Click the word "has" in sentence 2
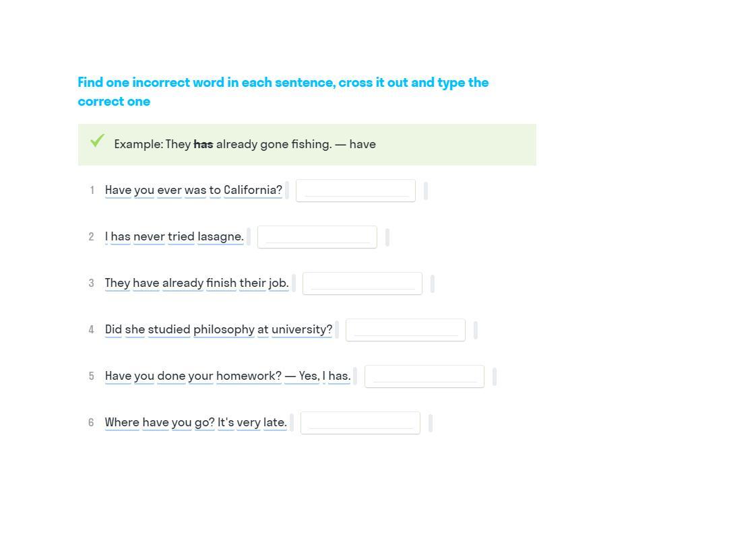Viewport: 756px width, 534px height. 121,236
